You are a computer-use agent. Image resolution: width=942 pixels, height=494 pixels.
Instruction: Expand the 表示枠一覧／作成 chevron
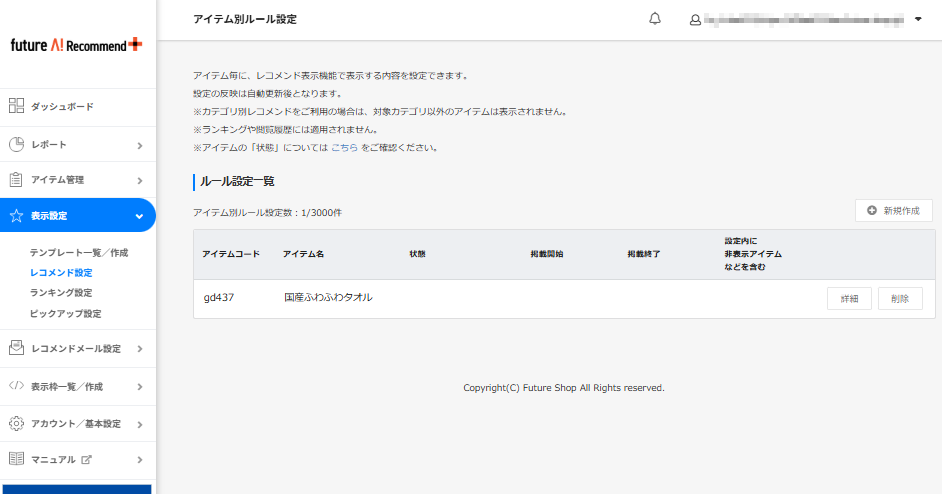tap(139, 386)
